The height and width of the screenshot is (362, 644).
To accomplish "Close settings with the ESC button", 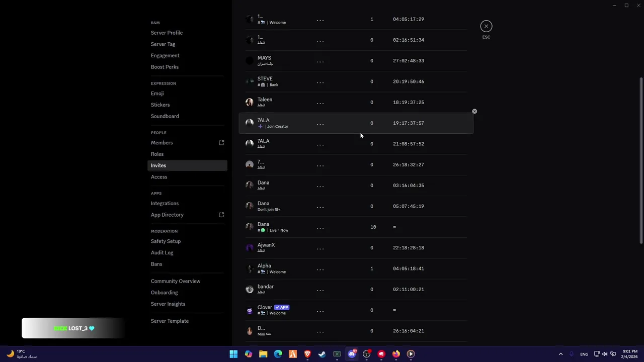I will click(486, 26).
